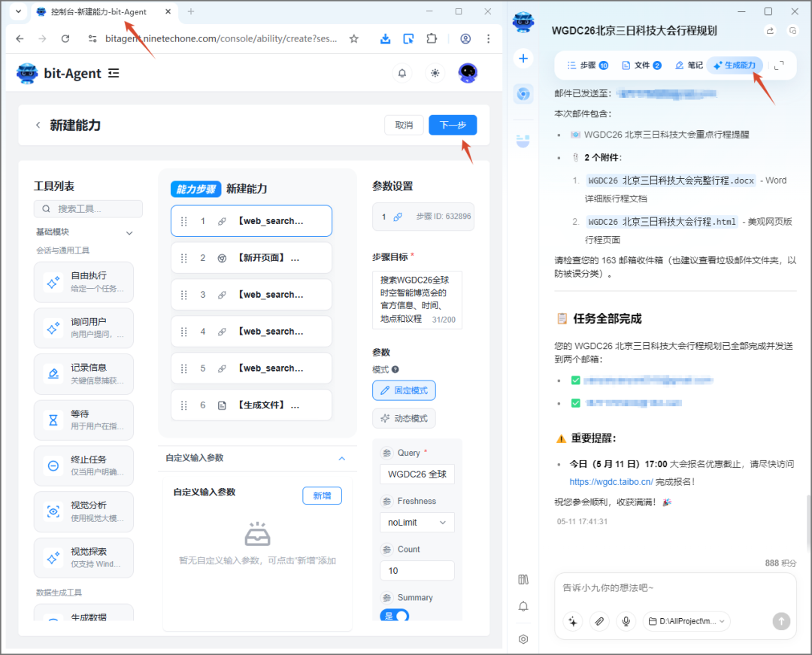Expand panel to fullscreen icon

(779, 65)
